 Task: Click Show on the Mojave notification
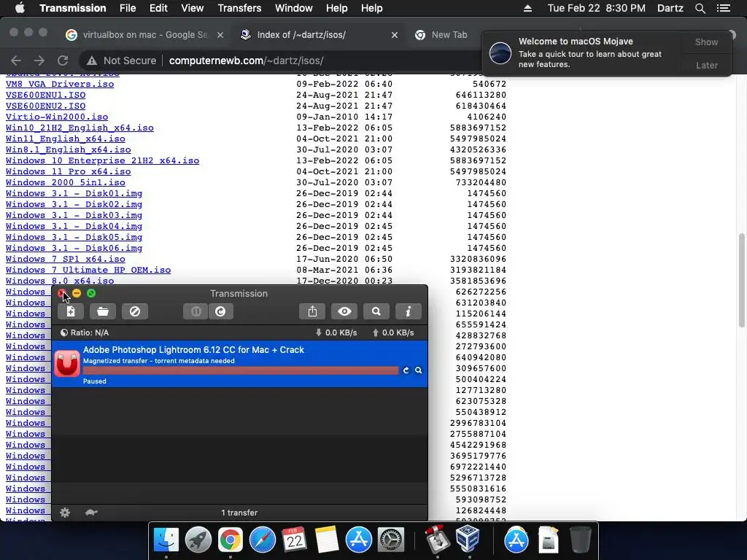click(x=706, y=42)
